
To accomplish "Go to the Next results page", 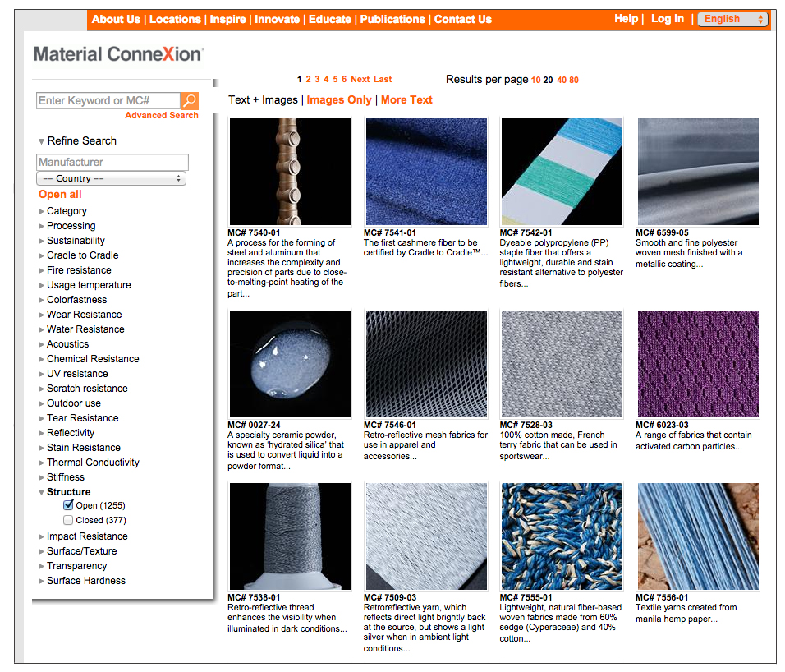I will click(360, 79).
